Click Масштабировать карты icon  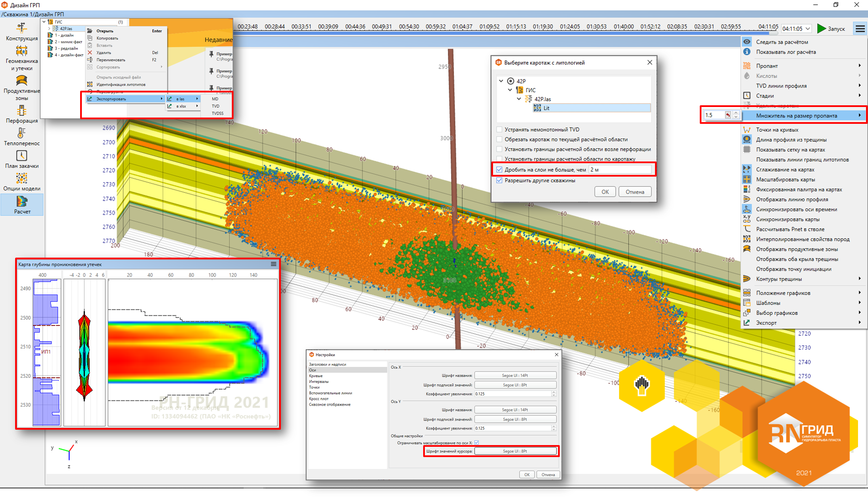point(747,179)
